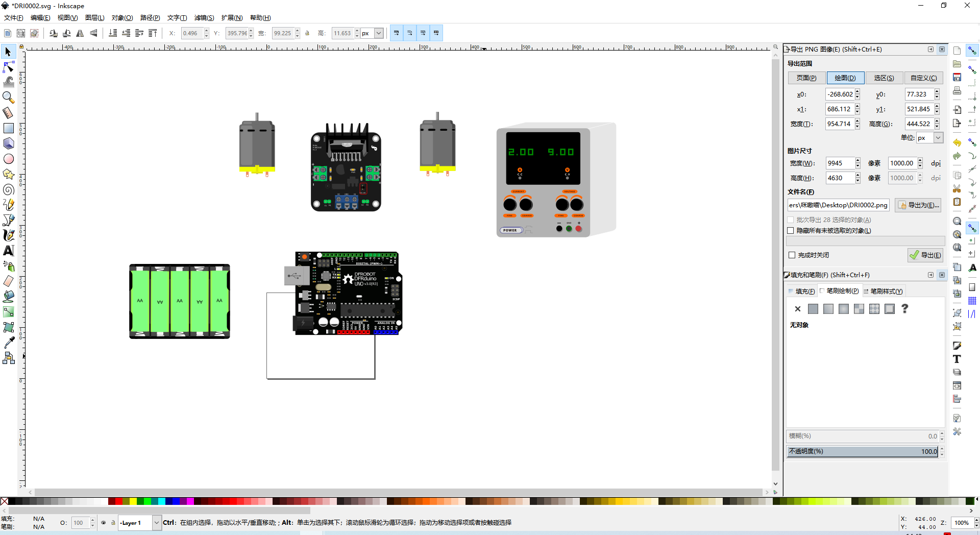Viewport: 980px width, 535px height.
Task: Toggle current layer lock icon
Action: (x=113, y=523)
